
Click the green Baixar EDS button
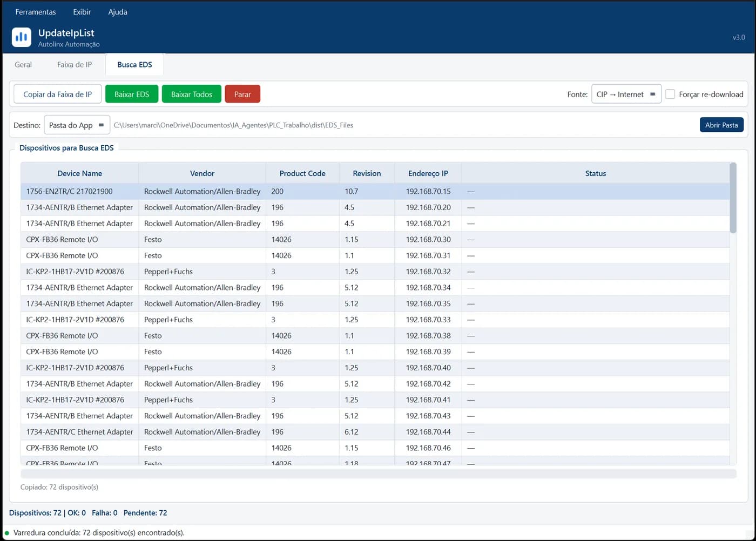132,94
